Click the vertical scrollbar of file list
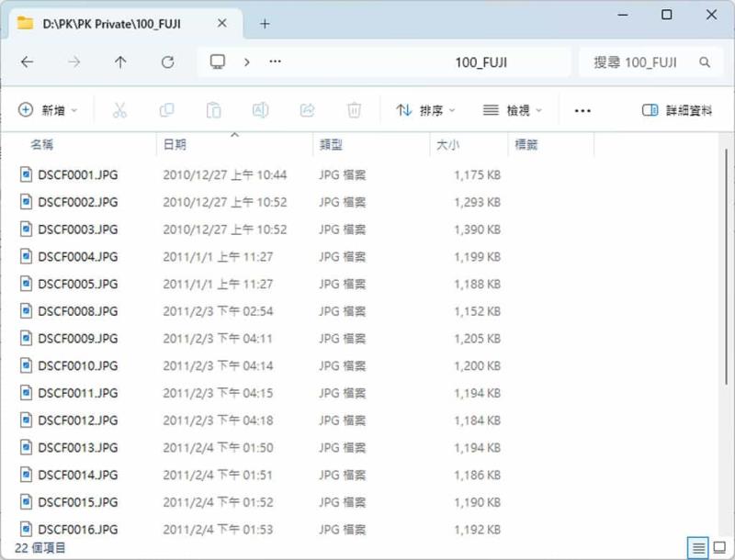Image resolution: width=735 pixels, height=560 pixels. coord(726,267)
